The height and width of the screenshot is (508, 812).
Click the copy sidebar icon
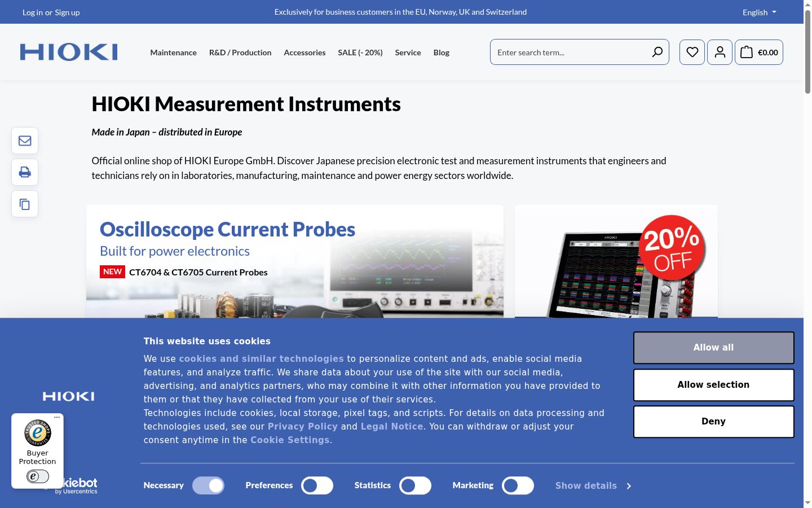25,204
